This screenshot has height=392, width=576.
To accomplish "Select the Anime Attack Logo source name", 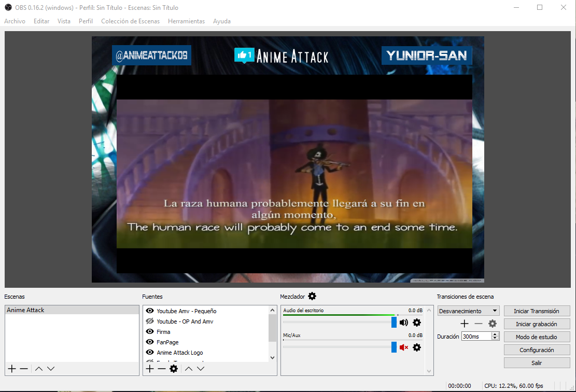I will (179, 352).
